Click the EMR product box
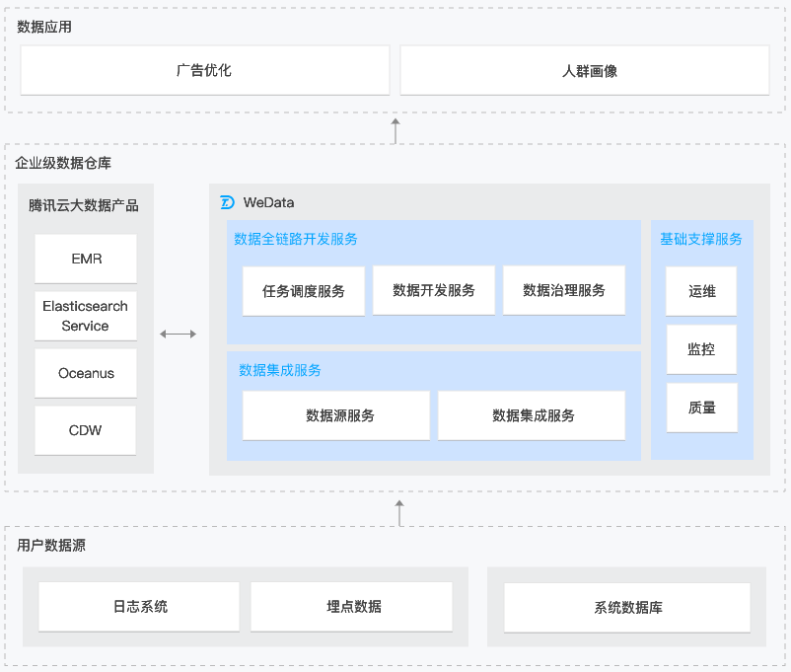 click(x=86, y=259)
